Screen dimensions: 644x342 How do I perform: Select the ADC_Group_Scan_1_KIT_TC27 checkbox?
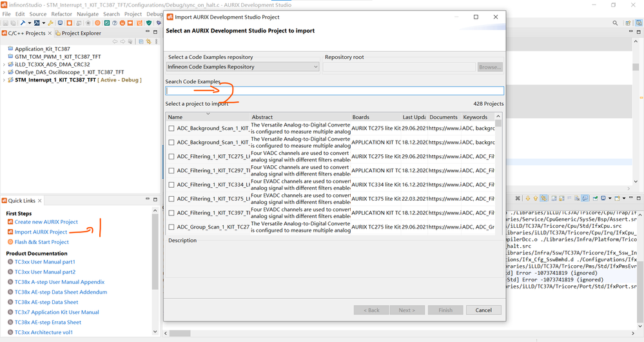[x=171, y=227]
